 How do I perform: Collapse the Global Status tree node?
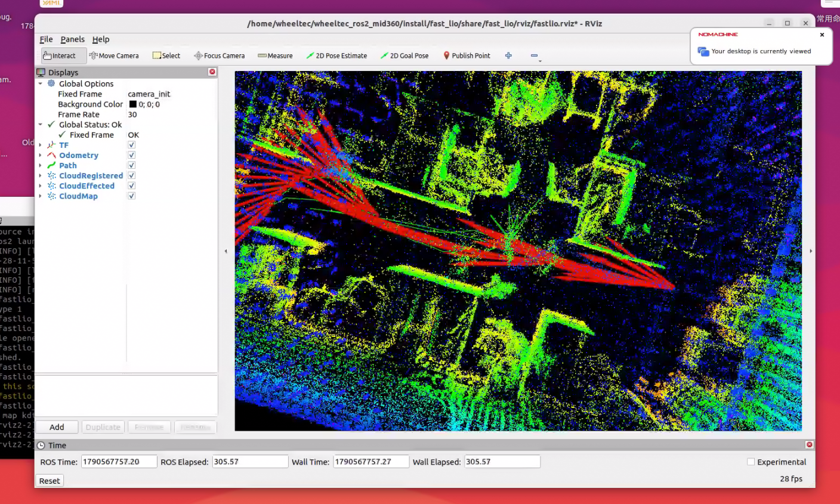pyautogui.click(x=41, y=125)
